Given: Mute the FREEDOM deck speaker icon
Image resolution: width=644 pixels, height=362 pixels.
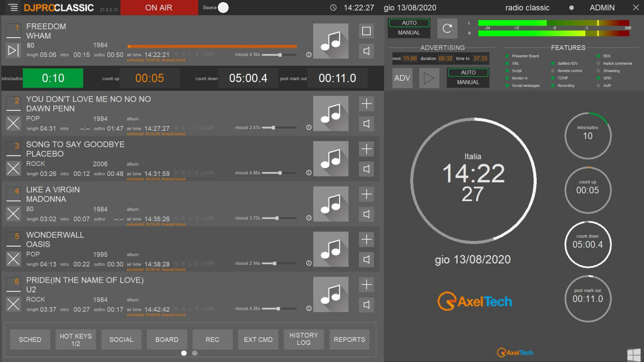Looking at the screenshot, I should pyautogui.click(x=366, y=51).
